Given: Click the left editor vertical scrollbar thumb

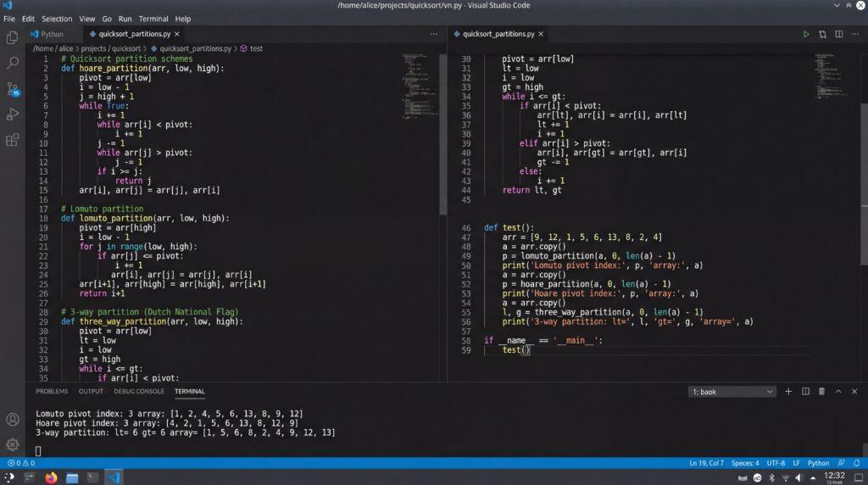Looking at the screenshot, I should click(442, 135).
